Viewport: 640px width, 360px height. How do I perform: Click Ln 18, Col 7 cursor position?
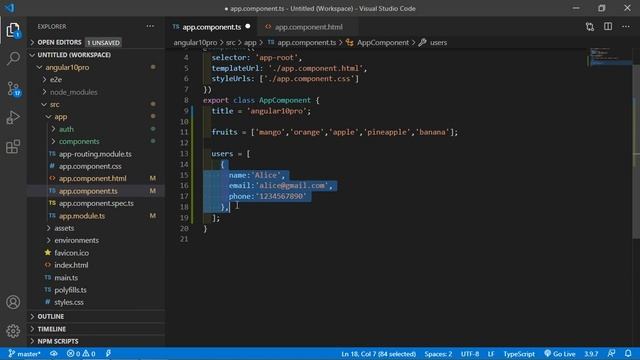pos(378,354)
